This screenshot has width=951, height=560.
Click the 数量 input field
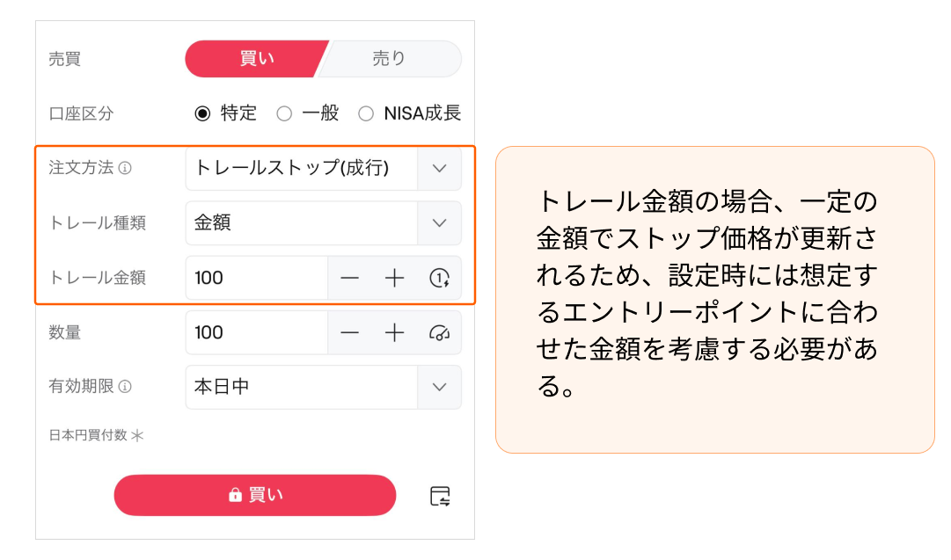pos(255,332)
